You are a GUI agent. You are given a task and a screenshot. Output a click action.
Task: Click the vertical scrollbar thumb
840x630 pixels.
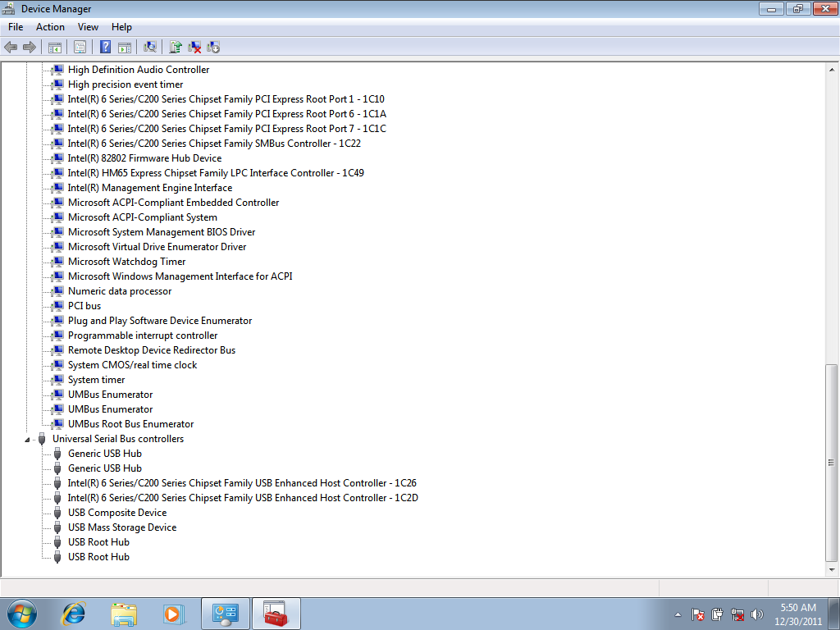(x=832, y=463)
